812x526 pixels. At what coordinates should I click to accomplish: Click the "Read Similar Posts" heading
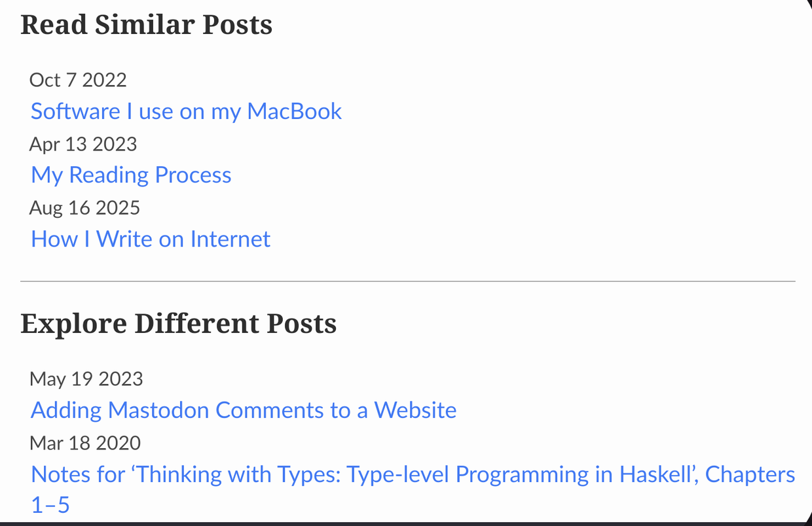coord(146,25)
